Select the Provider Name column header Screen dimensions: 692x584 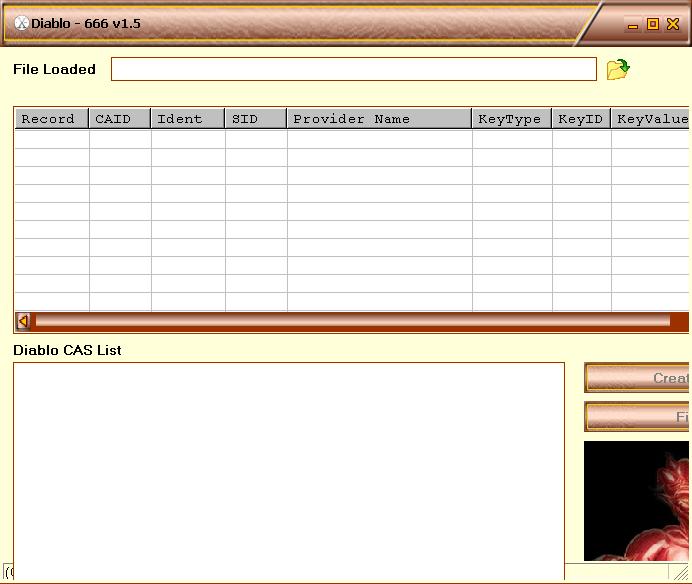(x=380, y=119)
